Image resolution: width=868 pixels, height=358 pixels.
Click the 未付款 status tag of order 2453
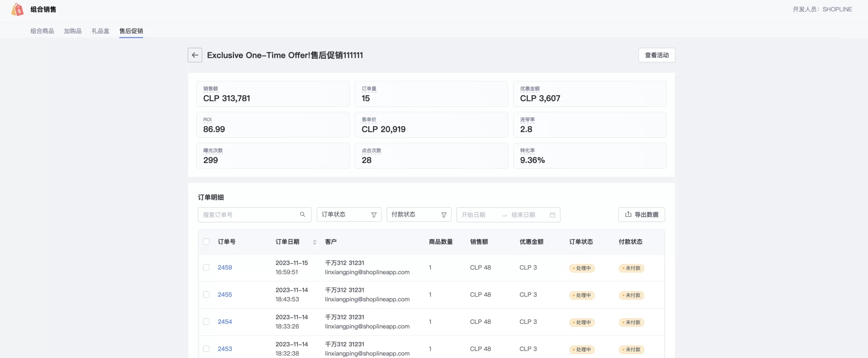pyautogui.click(x=632, y=350)
